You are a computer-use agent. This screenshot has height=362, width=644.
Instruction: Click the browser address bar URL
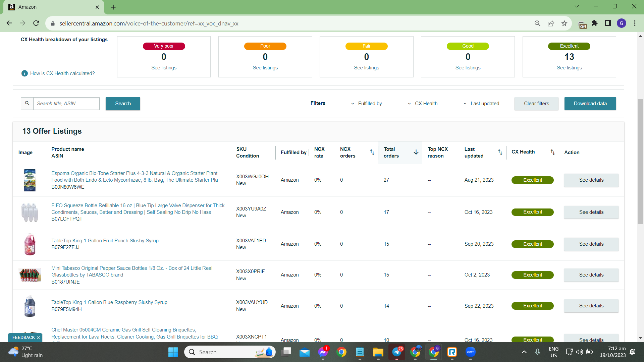point(149,23)
